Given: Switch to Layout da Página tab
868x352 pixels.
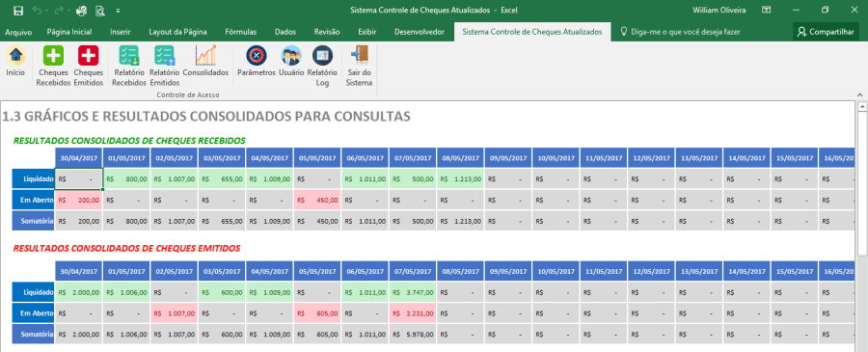Looking at the screenshot, I should [x=177, y=32].
